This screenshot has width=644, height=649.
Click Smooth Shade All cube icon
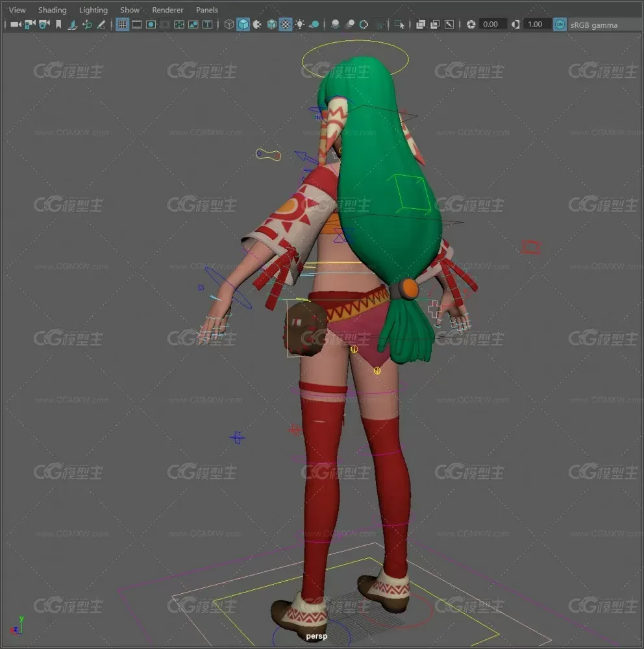[x=243, y=25]
